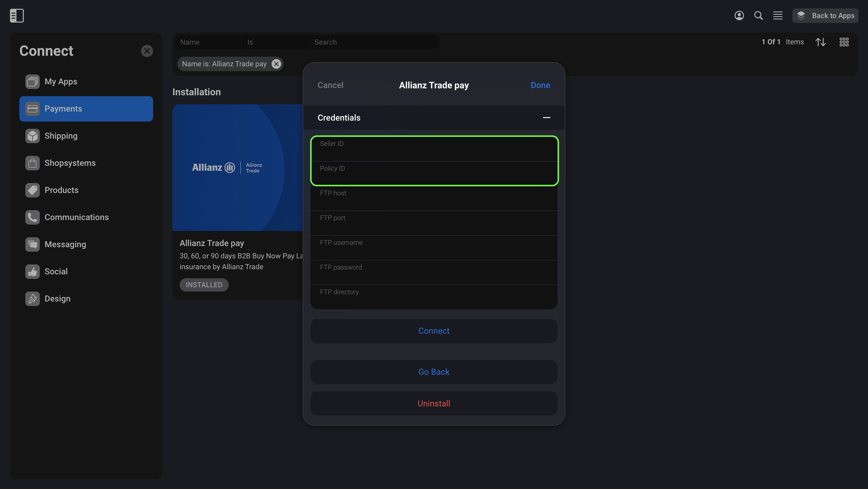The width and height of the screenshot is (868, 489).
Task: Open the Shopsystems category
Action: [x=86, y=163]
